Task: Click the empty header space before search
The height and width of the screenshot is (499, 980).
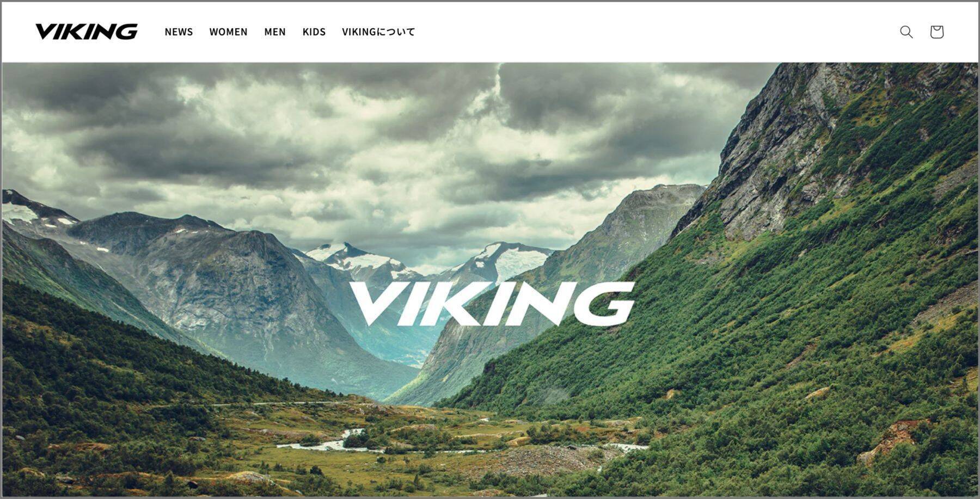Action: click(653, 32)
